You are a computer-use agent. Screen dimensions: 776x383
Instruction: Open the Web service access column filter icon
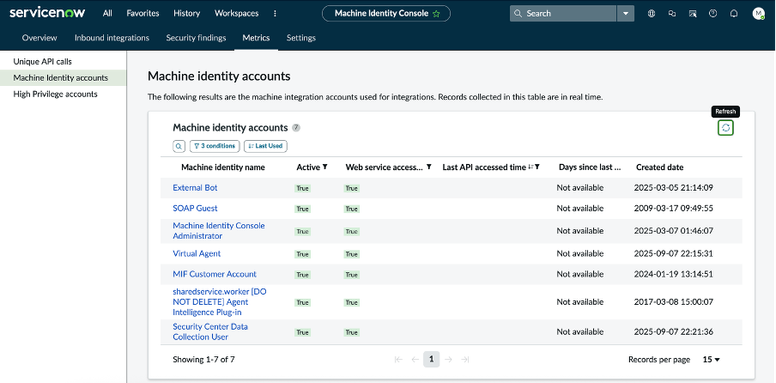click(x=429, y=167)
